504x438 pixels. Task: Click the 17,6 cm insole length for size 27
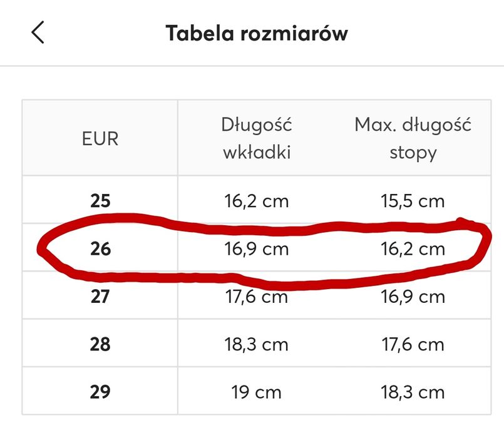[257, 296]
